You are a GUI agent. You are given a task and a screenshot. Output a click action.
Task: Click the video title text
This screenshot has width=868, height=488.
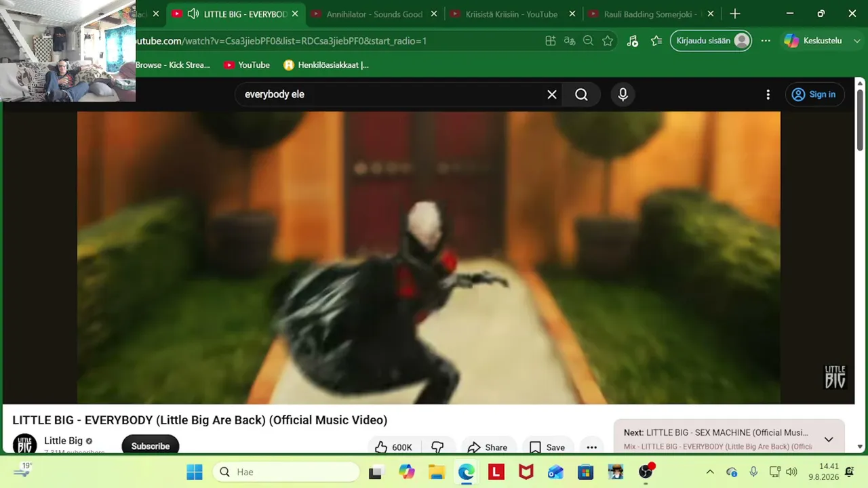pyautogui.click(x=200, y=420)
